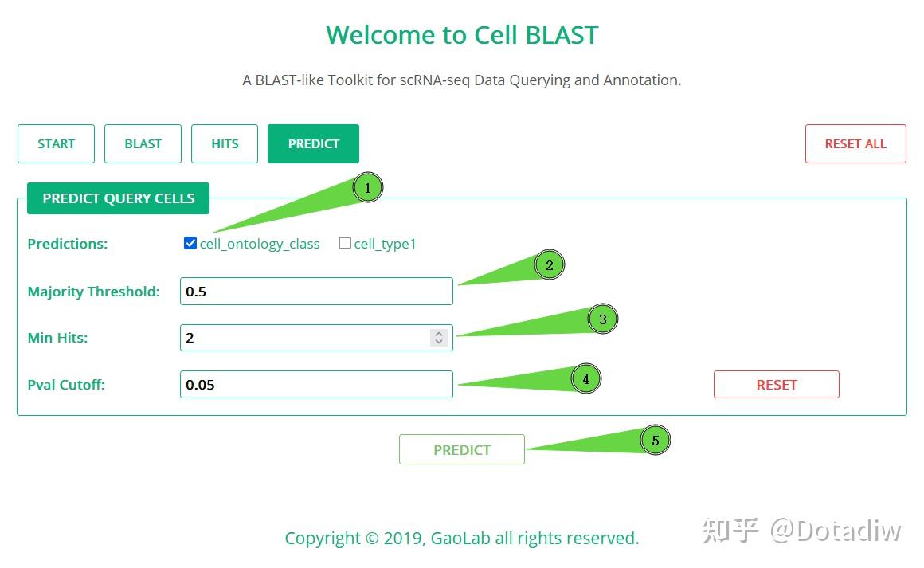The image size is (924, 568).
Task: Uncheck the cell_ontology_class checkbox
Action: click(x=190, y=243)
